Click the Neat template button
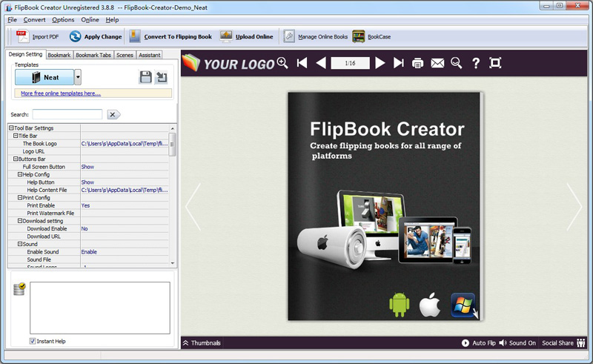The width and height of the screenshot is (593, 364). 44,77
